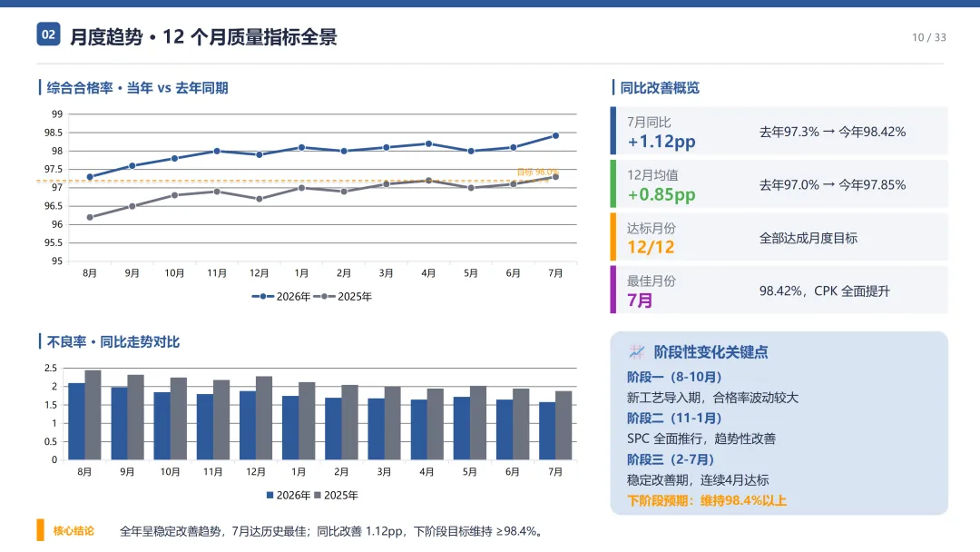The width and height of the screenshot is (980, 552).
Task: Click the +1.12pp value in 7月同比 card
Action: (x=661, y=142)
